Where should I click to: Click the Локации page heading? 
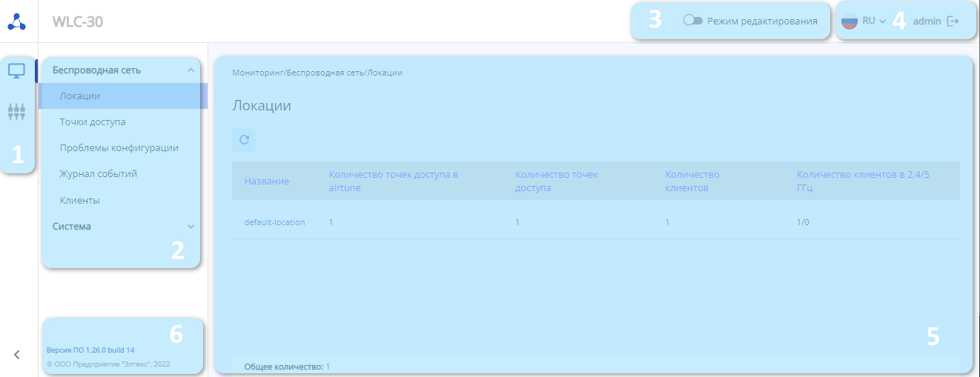point(262,105)
